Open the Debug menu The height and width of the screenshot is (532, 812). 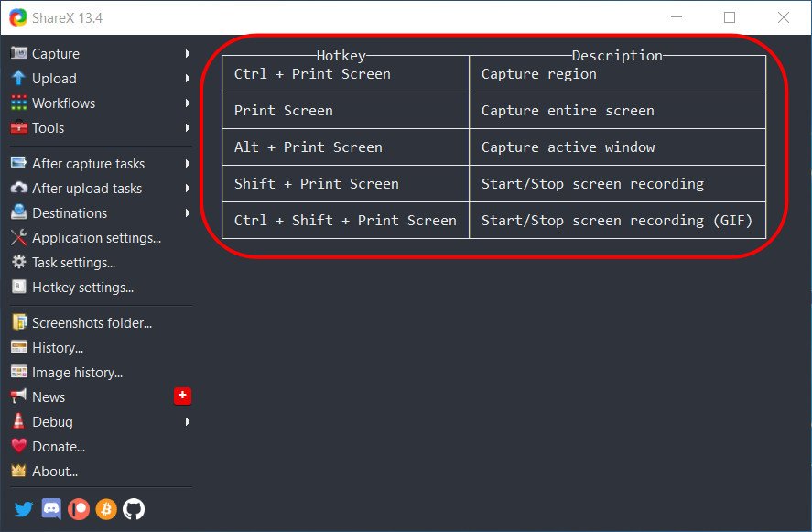(x=52, y=422)
